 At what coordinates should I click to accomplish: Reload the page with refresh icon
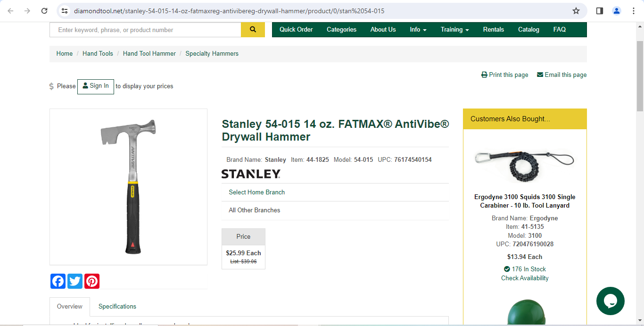click(x=44, y=11)
